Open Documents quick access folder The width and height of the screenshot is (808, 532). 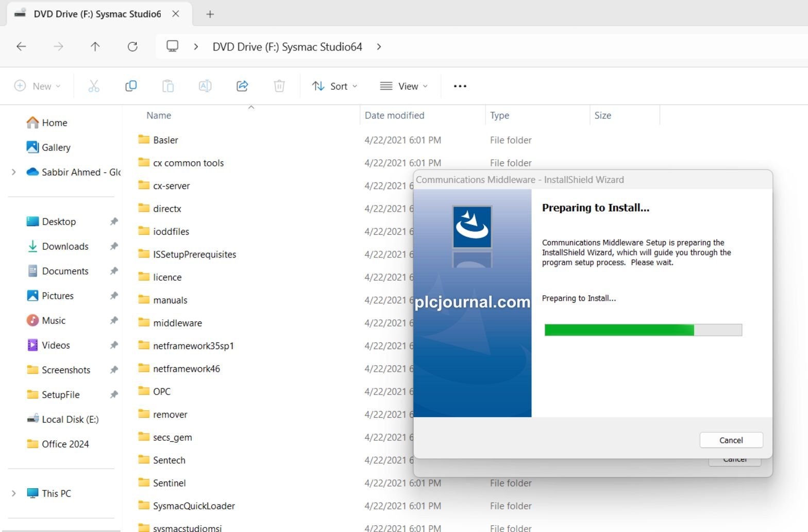pos(58,271)
